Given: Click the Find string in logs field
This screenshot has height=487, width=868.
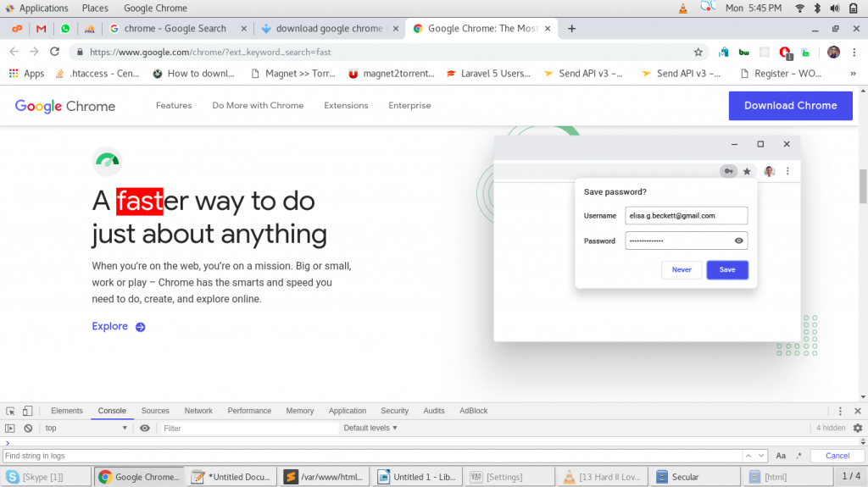Looking at the screenshot, I should coord(371,456).
